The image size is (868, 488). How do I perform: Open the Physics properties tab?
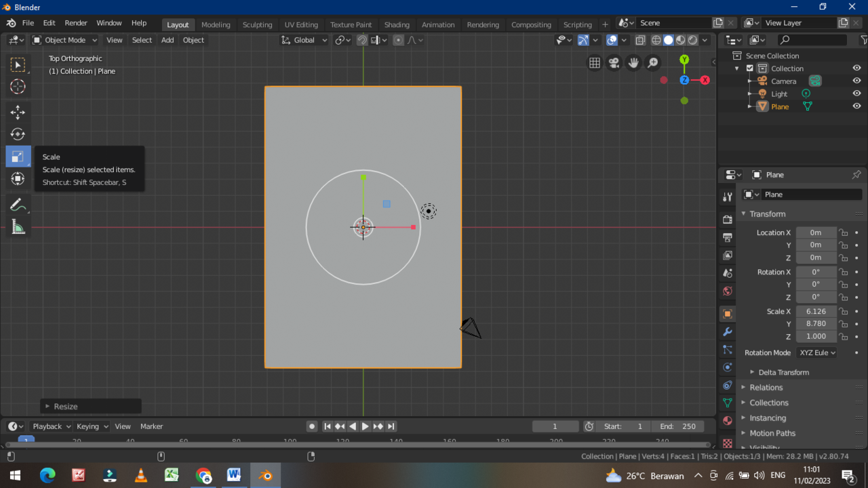click(x=728, y=367)
